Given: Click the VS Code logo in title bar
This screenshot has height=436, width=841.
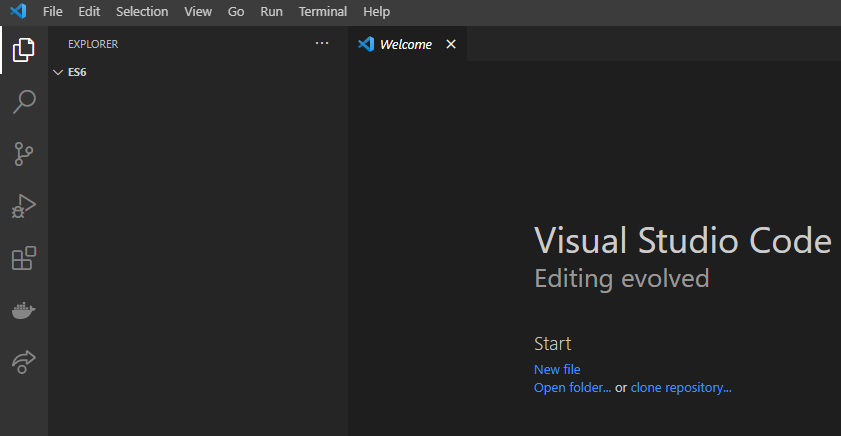Looking at the screenshot, I should click(x=18, y=11).
